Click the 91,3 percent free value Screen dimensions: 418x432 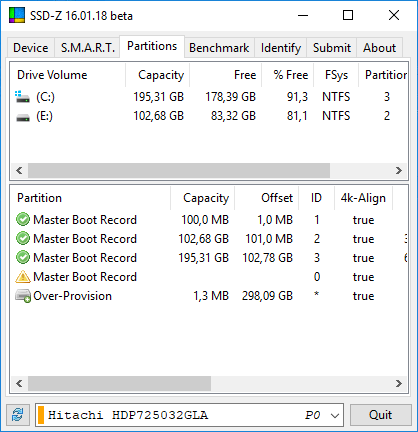click(297, 97)
